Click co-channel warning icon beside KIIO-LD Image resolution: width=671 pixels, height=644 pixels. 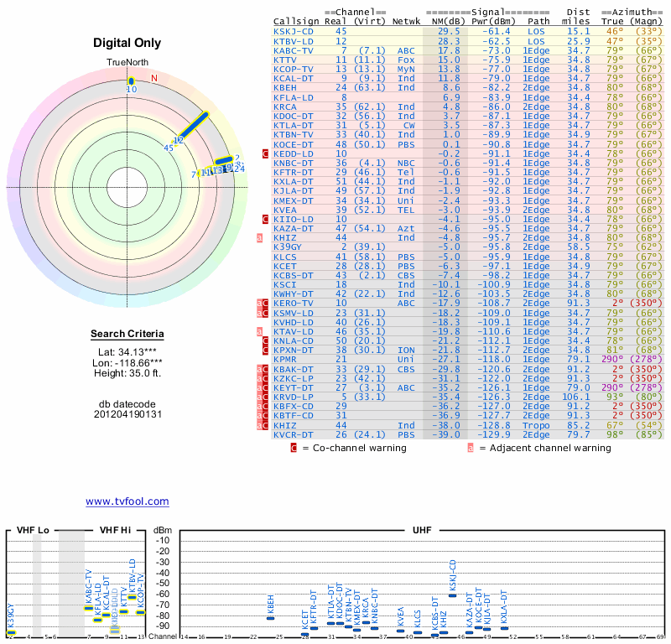pos(266,219)
